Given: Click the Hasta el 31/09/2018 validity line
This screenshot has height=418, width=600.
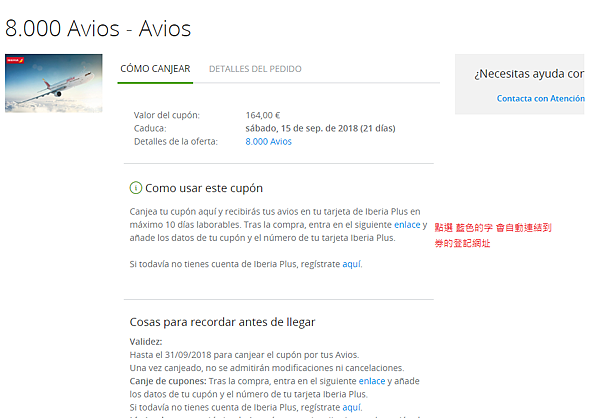Looking at the screenshot, I should [x=244, y=355].
